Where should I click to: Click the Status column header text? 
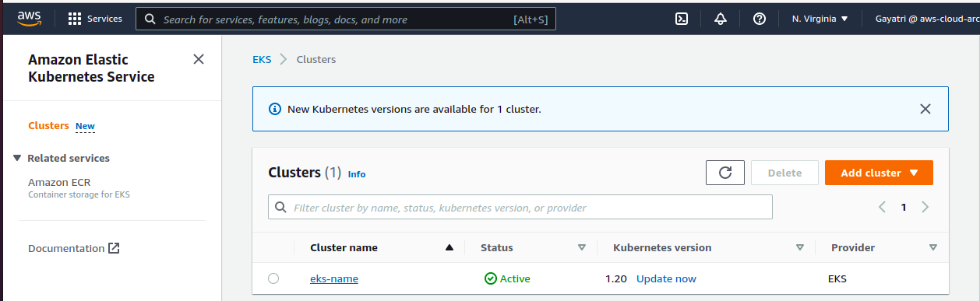497,248
